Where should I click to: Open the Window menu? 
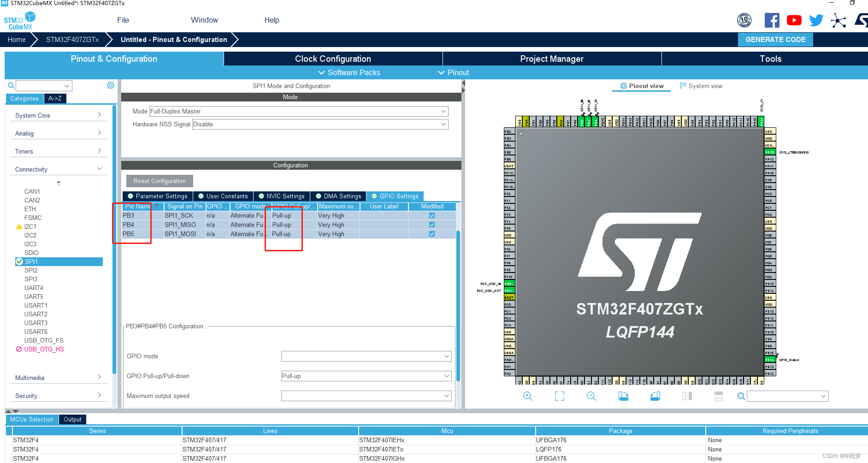[x=204, y=20]
